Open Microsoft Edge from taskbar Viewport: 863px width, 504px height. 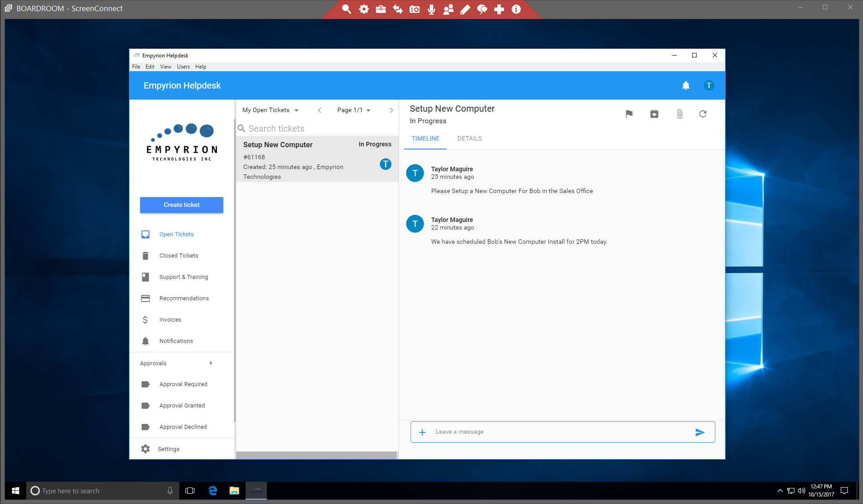[x=213, y=491]
